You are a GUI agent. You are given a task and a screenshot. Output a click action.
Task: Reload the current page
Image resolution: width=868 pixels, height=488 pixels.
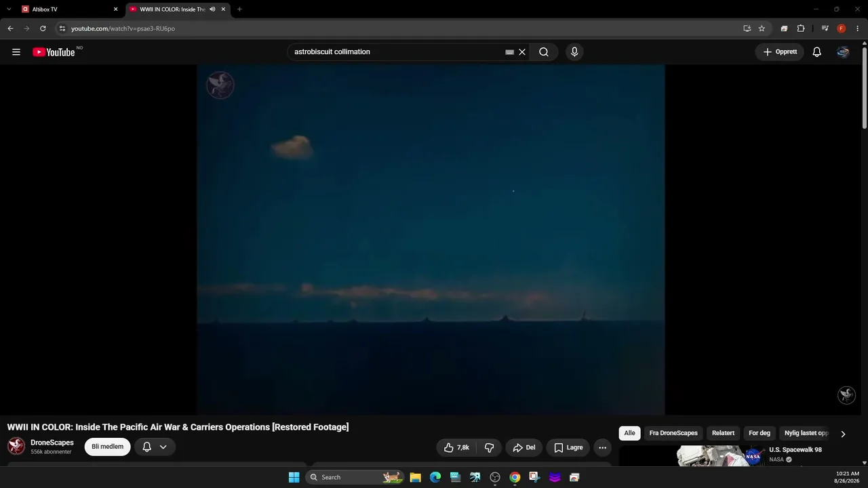pyautogui.click(x=43, y=28)
